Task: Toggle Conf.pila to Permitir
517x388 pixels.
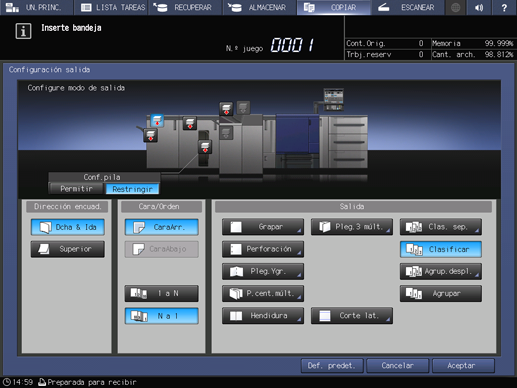Action: pos(76,189)
